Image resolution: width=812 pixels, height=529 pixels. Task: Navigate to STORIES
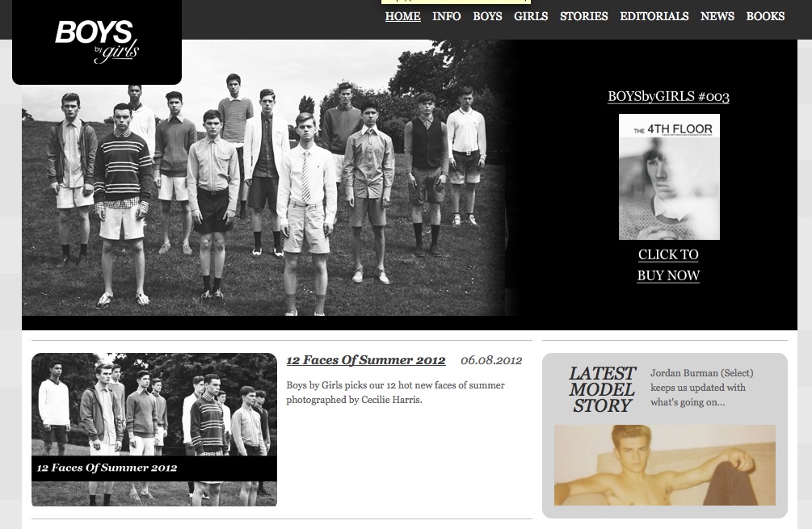click(x=583, y=16)
